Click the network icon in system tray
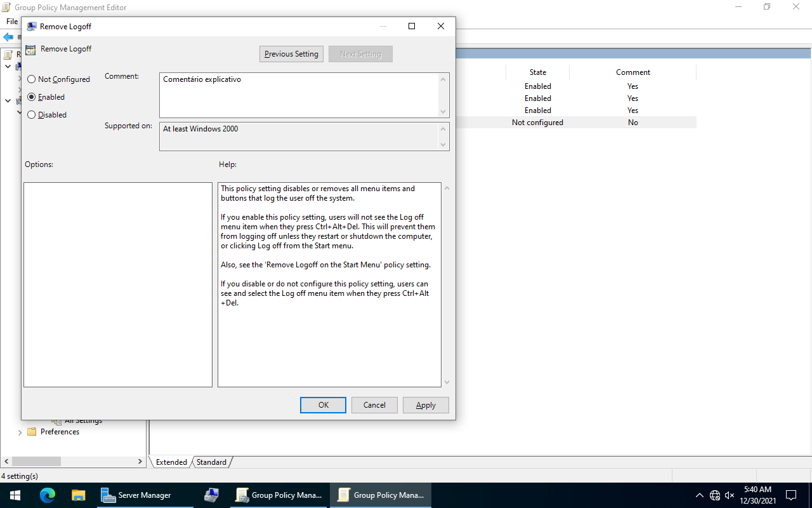The width and height of the screenshot is (812, 508). click(x=715, y=495)
